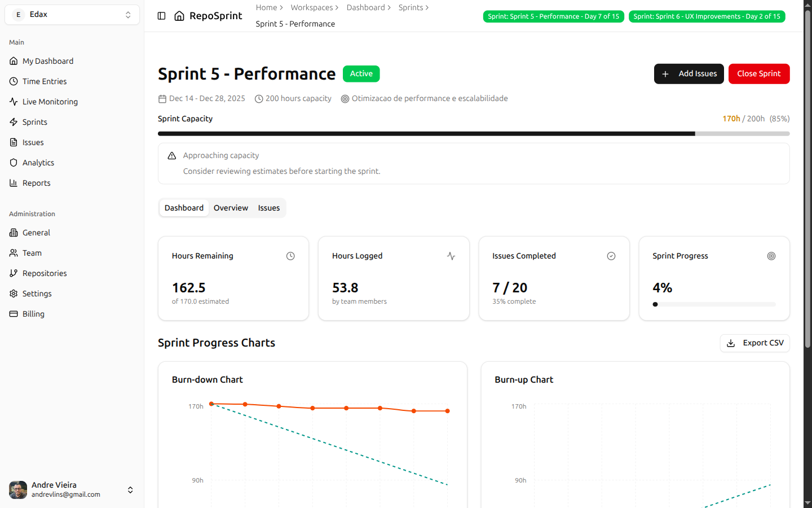This screenshot has width=812, height=508.
Task: Click the Billing card icon
Action: (14, 313)
